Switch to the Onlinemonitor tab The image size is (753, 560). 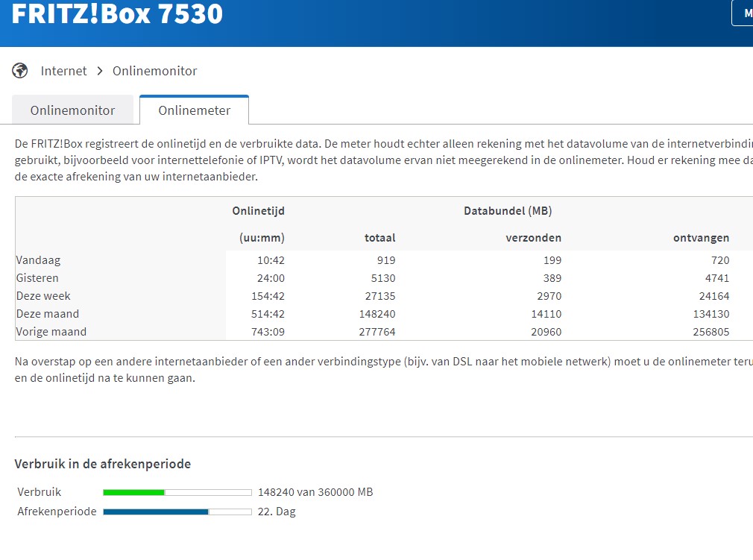pos(72,110)
